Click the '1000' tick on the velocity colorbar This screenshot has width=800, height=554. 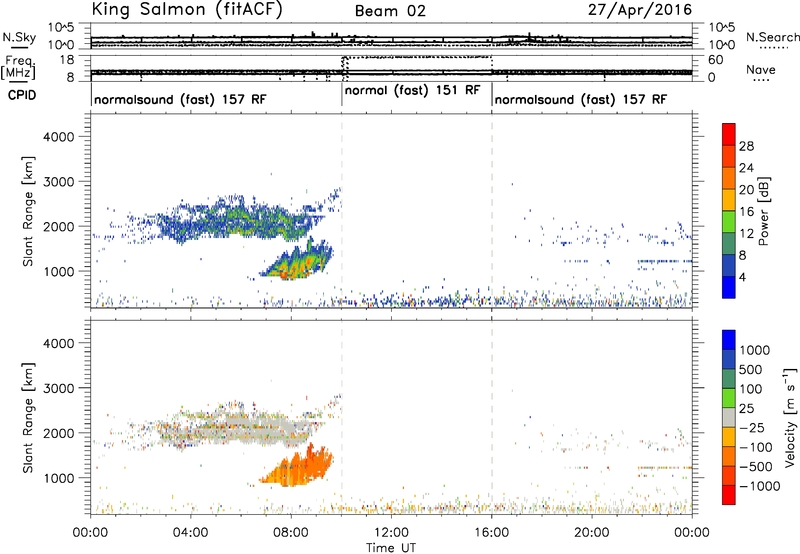pos(754,350)
